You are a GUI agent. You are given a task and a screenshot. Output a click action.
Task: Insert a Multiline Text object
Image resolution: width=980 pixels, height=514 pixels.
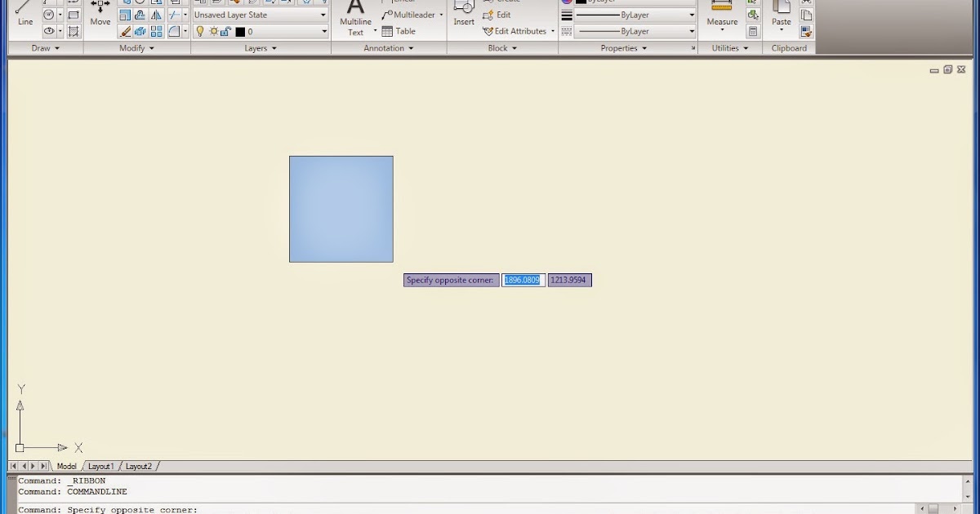pos(356,18)
